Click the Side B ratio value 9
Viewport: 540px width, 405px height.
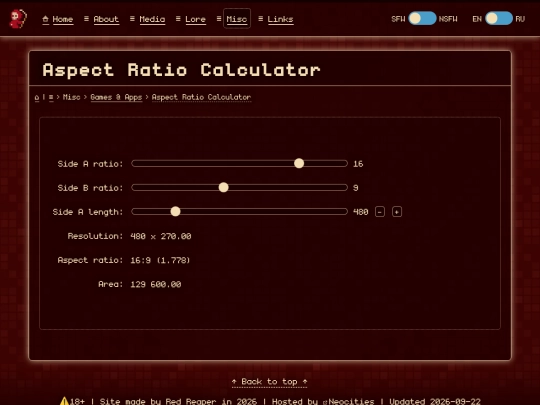[x=356, y=188]
